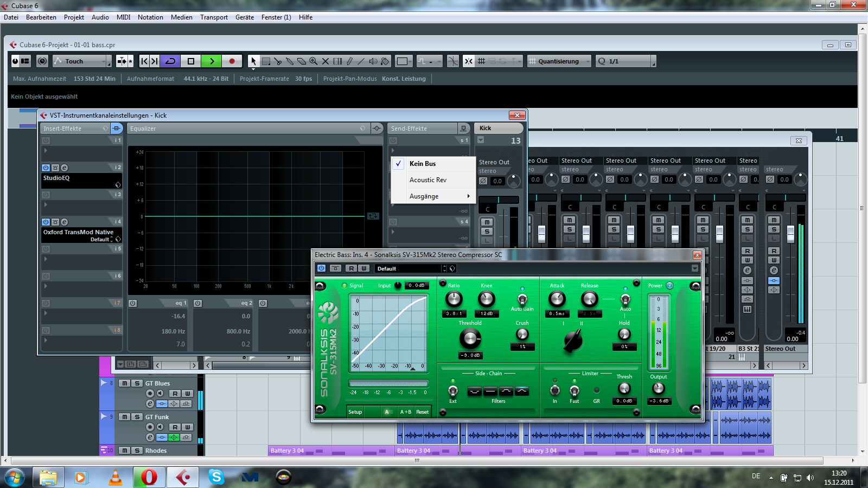Viewport: 868px width, 488px height.
Task: Open compressor window functions menu arrow
Action: pyautogui.click(x=695, y=268)
